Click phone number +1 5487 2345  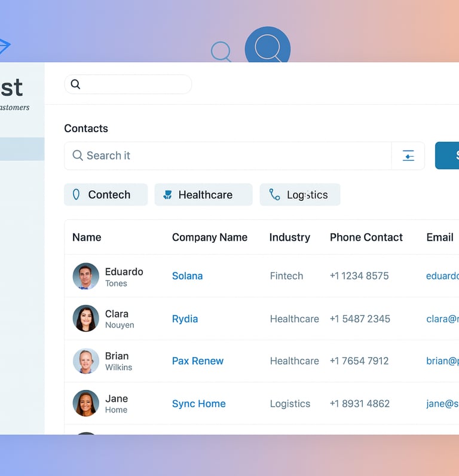tap(360, 319)
